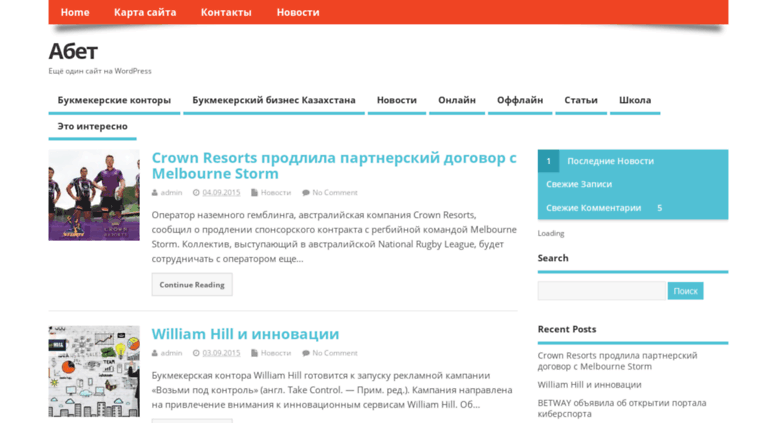Open the Home link in top bar
This screenshot has height=423, width=777.
[75, 12]
